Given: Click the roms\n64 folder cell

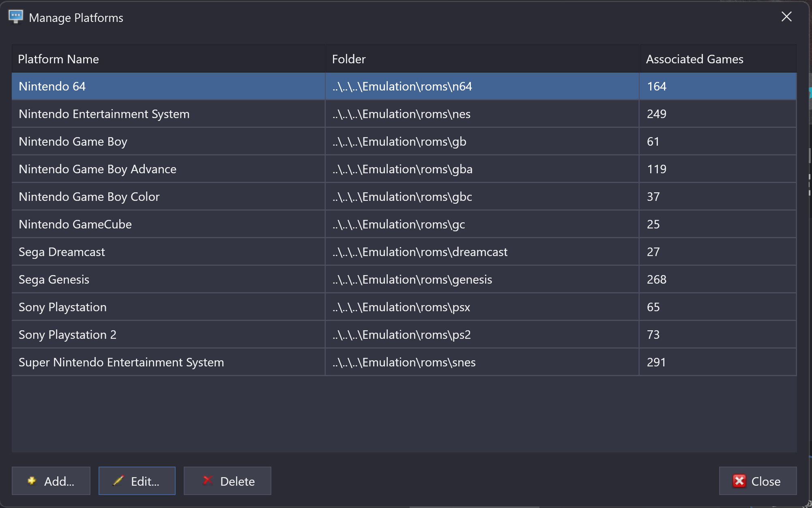Looking at the screenshot, I should coord(482,86).
